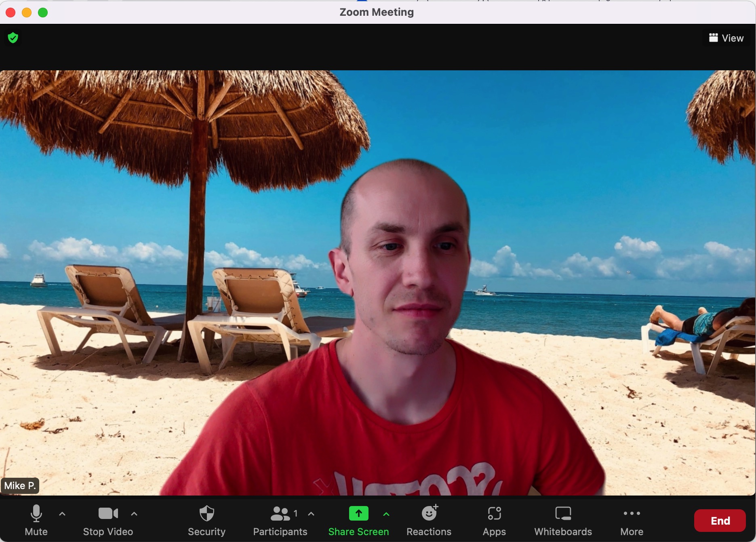
Task: Click the Zoom Meeting title bar
Action: click(376, 12)
